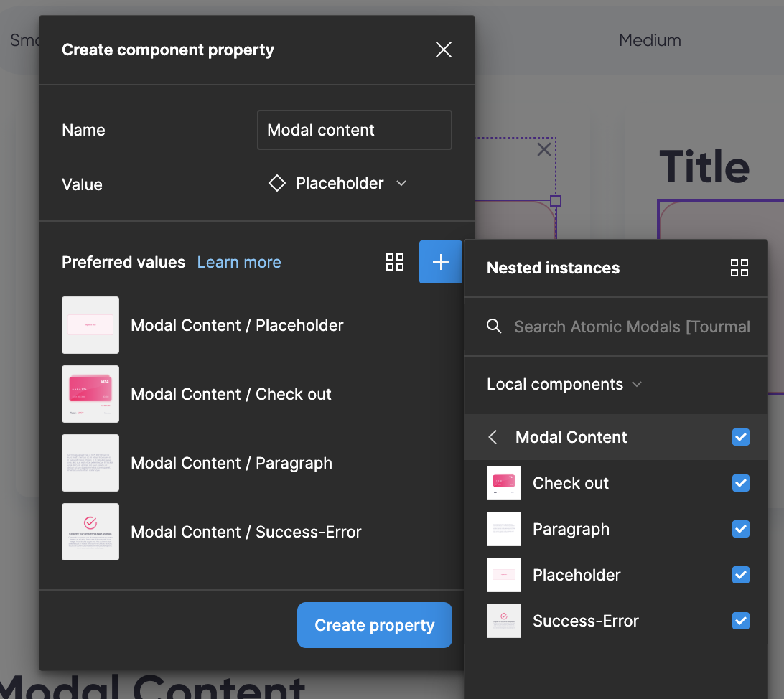The image size is (784, 699).
Task: Click the search magnifier icon in Nested instances
Action: point(494,327)
